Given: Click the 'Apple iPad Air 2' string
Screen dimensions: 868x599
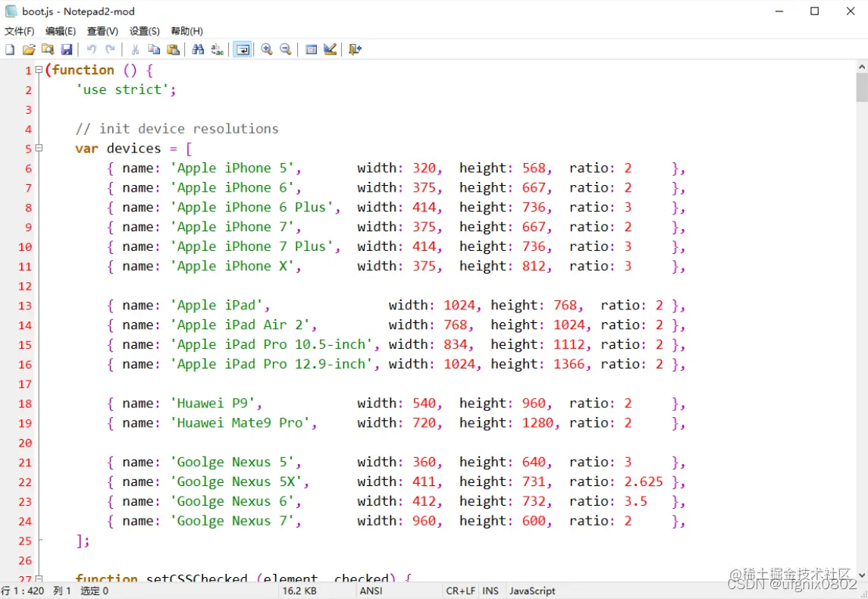Looking at the screenshot, I should click(x=240, y=325).
